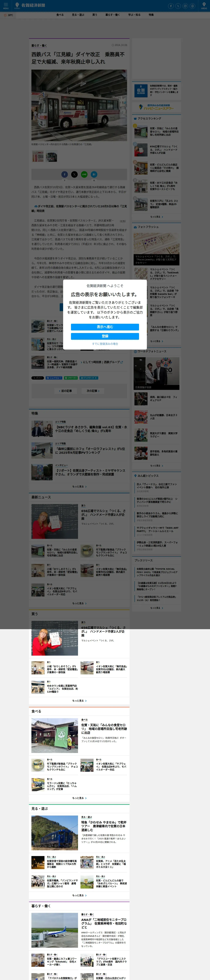The image size is (210, 980).
Task: Select 見る・遊ぶ in the navigation bar
Action: [x=78, y=15]
